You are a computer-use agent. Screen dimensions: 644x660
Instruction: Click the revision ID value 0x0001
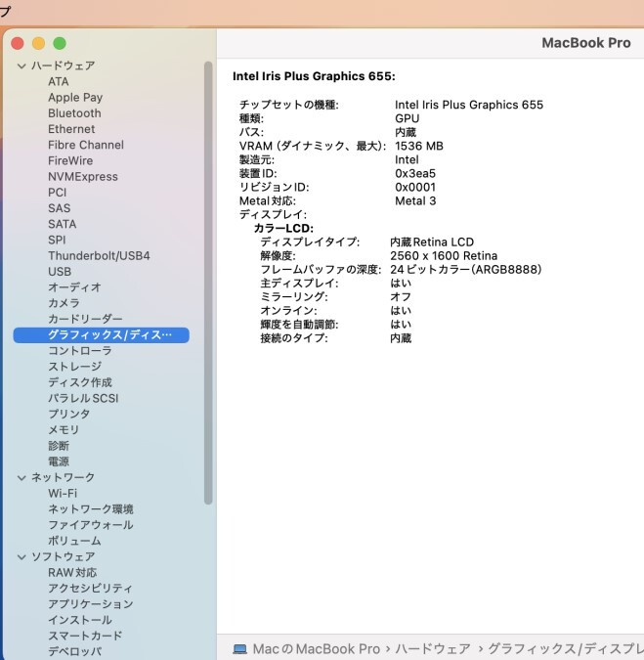pyautogui.click(x=415, y=188)
